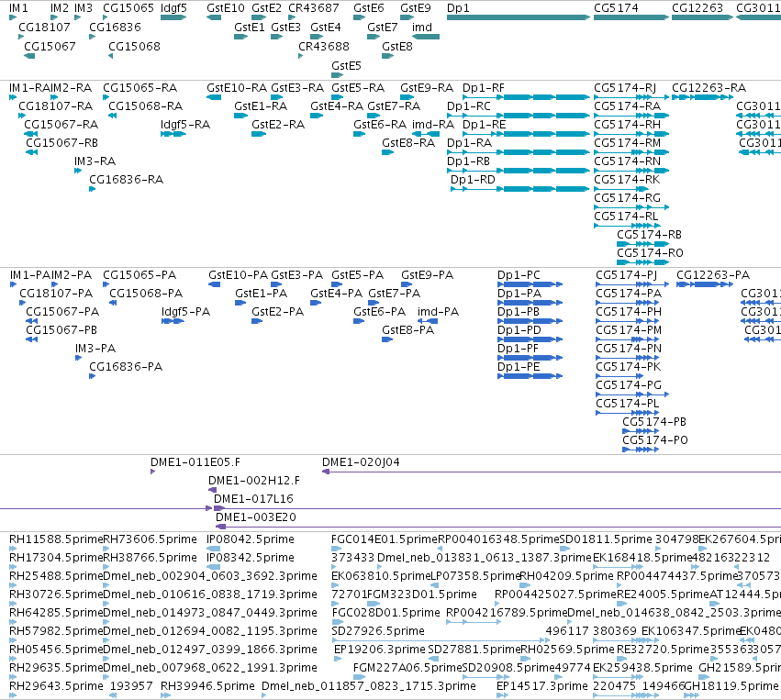The image size is (781, 700).
Task: Click the GstE10 gene label
Action: [226, 8]
